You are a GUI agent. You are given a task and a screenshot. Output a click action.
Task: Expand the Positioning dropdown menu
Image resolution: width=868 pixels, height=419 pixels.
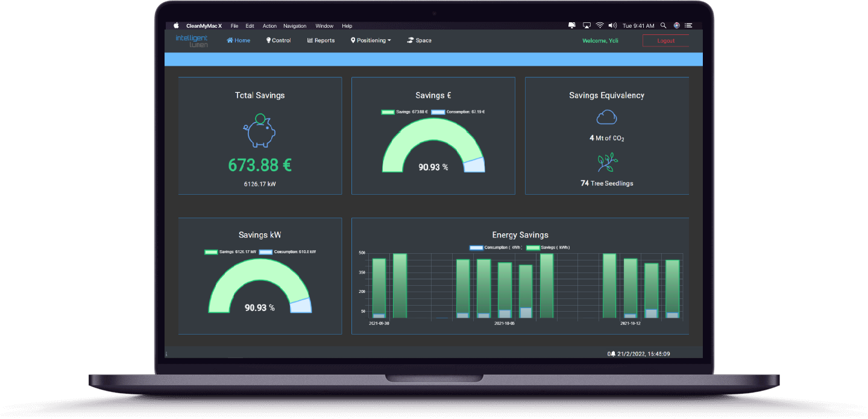click(371, 40)
